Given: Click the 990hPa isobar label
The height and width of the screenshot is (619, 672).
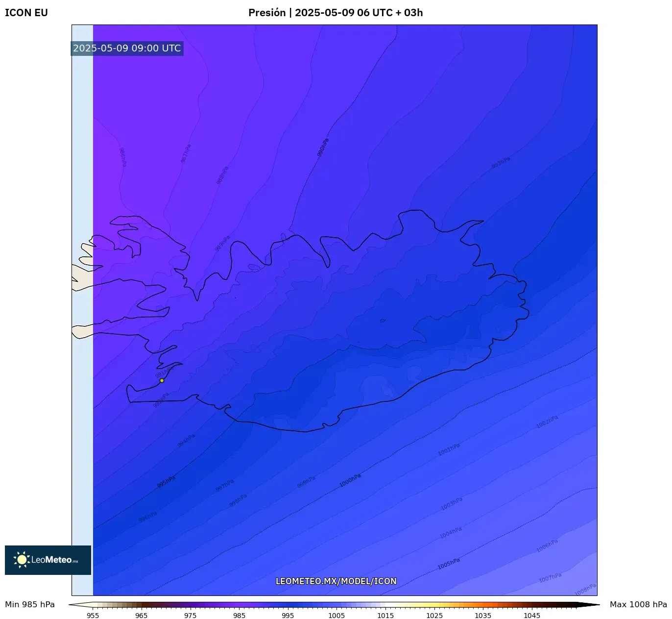Looking at the screenshot, I should (x=323, y=148).
